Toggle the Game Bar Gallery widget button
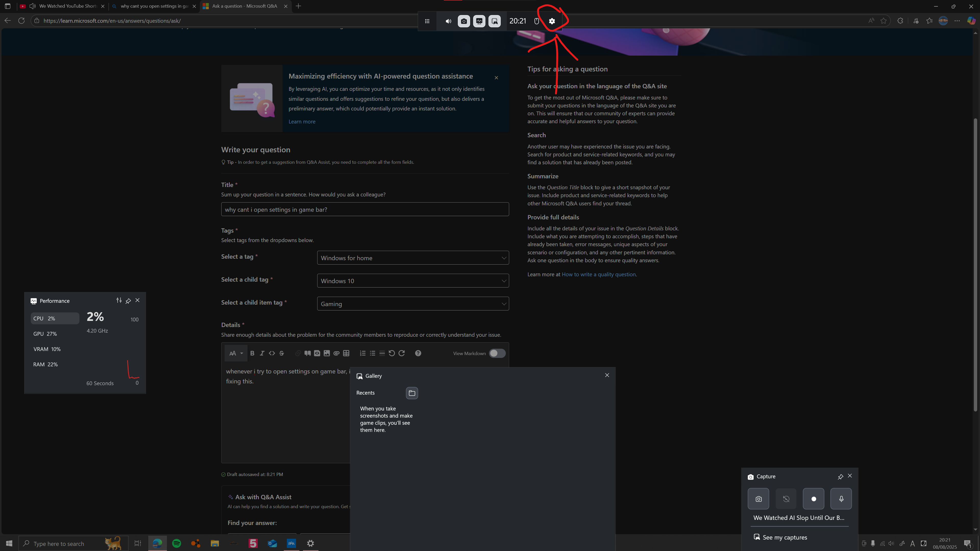Viewport: 980px width, 551px height. [x=495, y=21]
